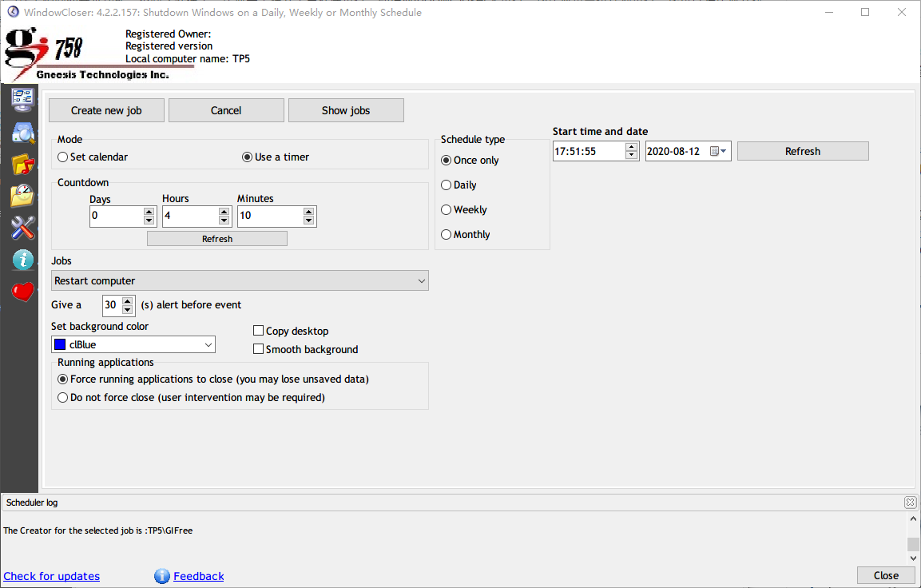Click the Minutes input field

tap(270, 217)
